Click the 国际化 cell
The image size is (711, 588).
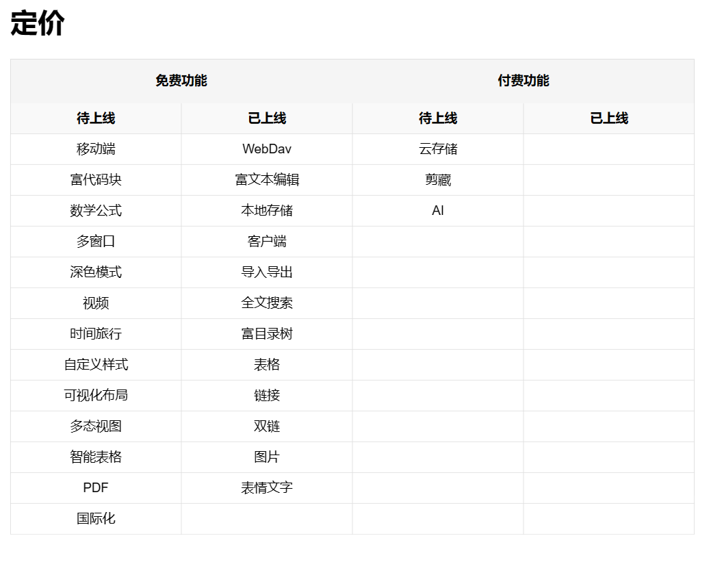click(x=96, y=519)
